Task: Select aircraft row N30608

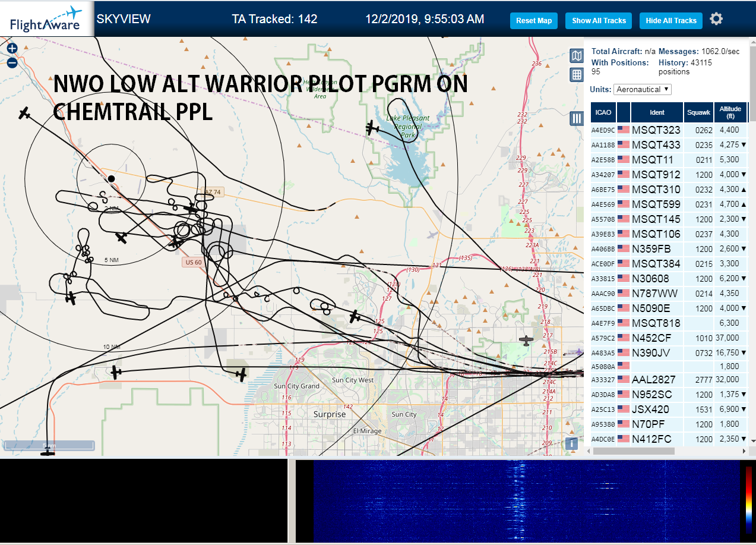Action: [669, 278]
